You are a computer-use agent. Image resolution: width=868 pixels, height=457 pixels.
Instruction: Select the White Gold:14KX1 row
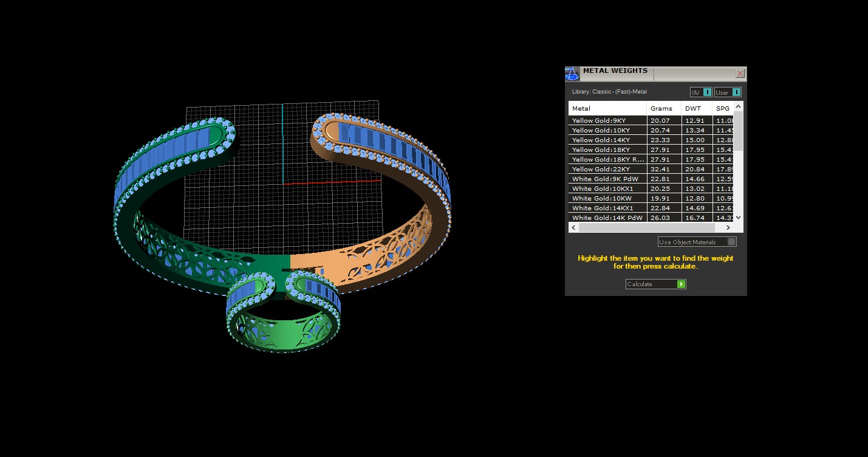coord(651,208)
